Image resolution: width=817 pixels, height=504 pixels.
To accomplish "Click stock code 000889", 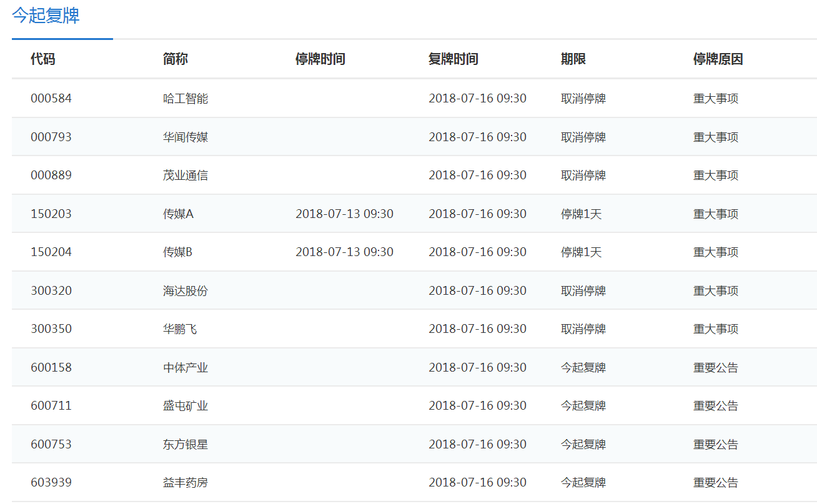I will [x=51, y=175].
